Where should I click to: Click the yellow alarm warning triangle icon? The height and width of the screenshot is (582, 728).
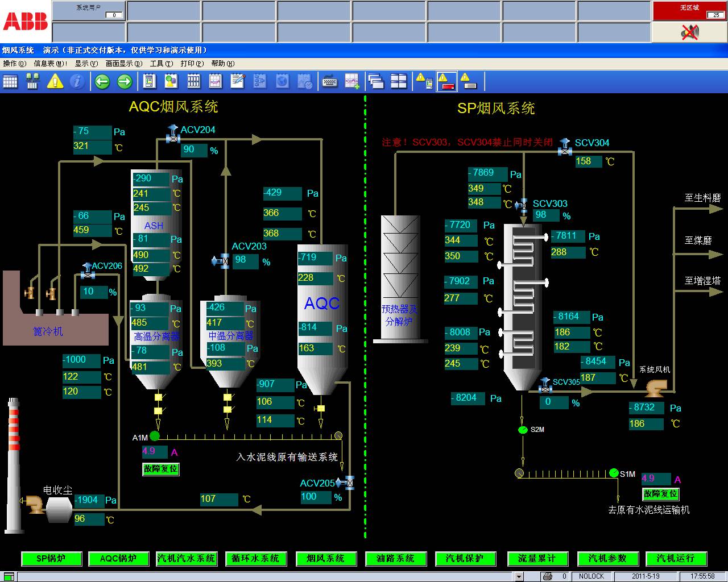click(55, 81)
